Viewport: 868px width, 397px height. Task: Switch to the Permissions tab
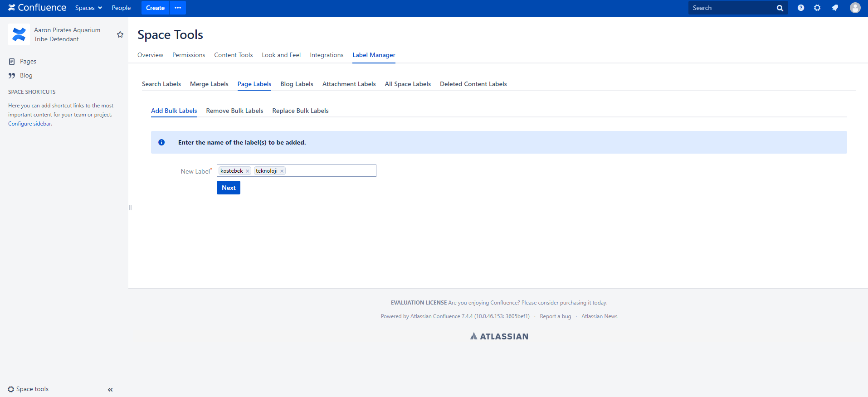point(189,55)
